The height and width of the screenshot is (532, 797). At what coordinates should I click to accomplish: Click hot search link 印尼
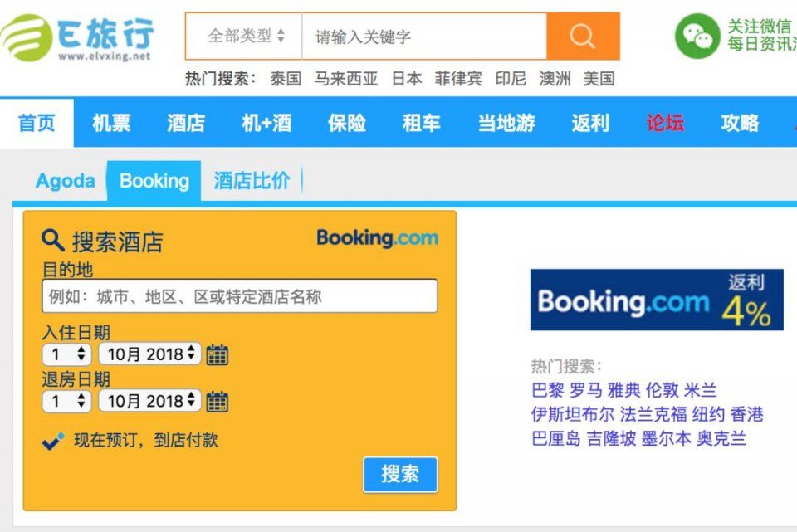[x=511, y=79]
